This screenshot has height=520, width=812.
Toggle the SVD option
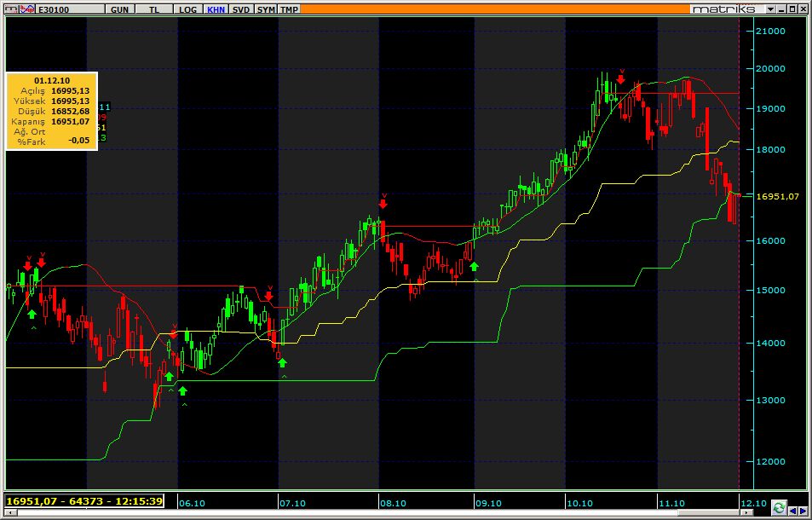click(241, 9)
